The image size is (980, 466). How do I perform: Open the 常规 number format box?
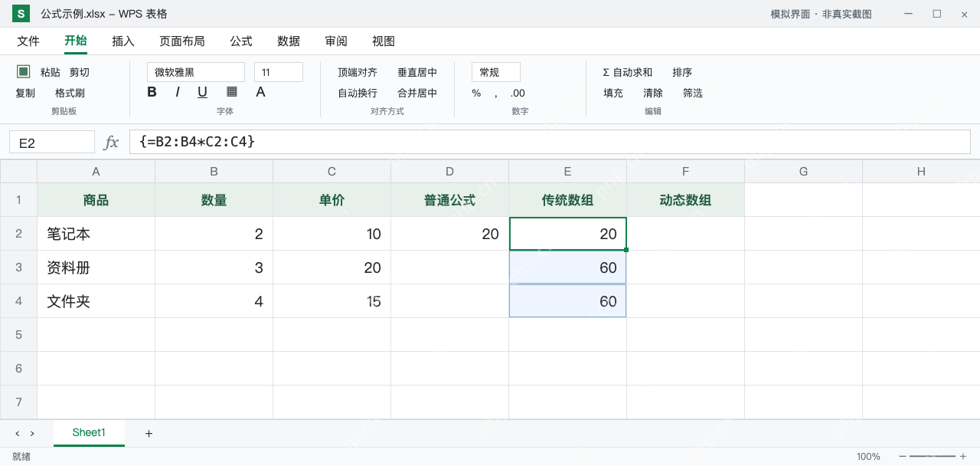496,72
